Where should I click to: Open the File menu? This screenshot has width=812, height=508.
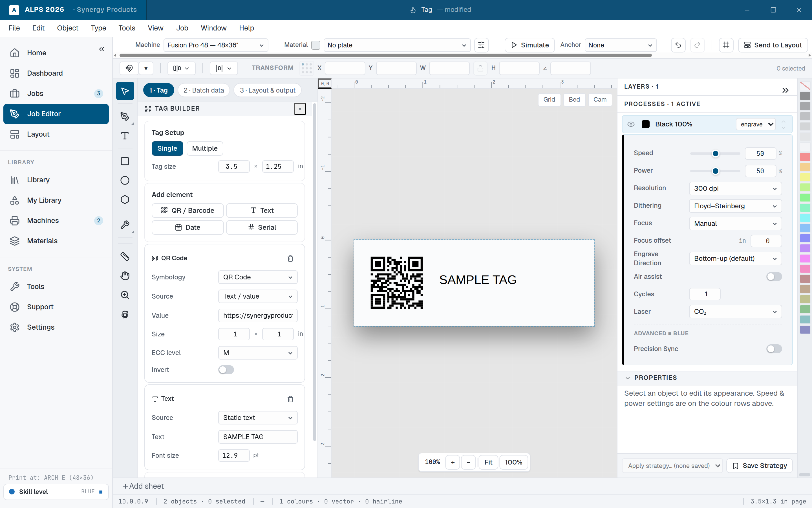pos(14,28)
